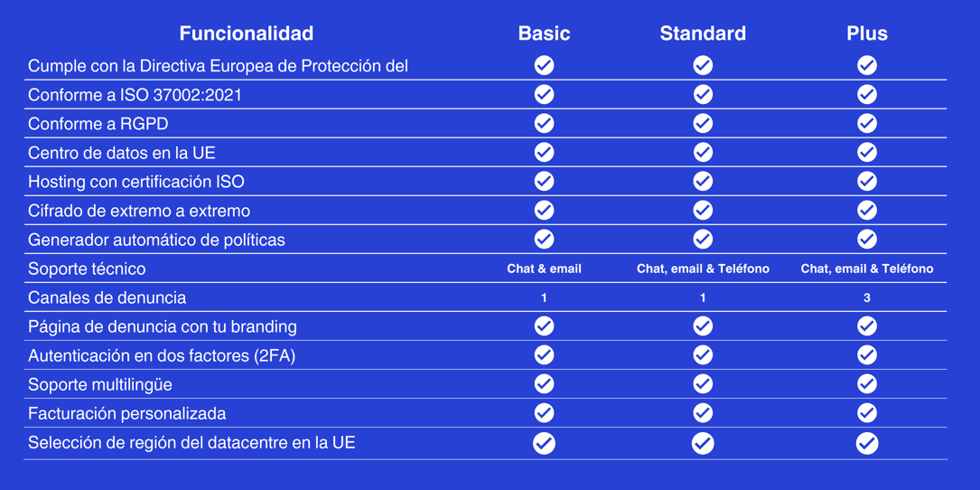
Task: Click the Standard checkmark for Conforme a RGPD
Action: coord(703,123)
